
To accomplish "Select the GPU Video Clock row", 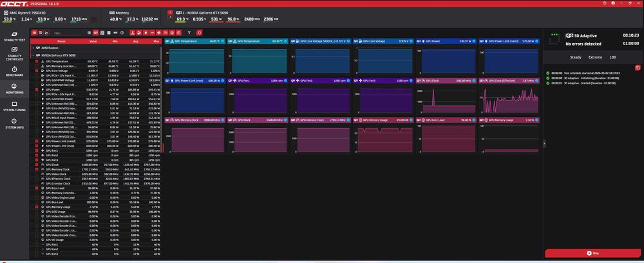I will (96, 174).
